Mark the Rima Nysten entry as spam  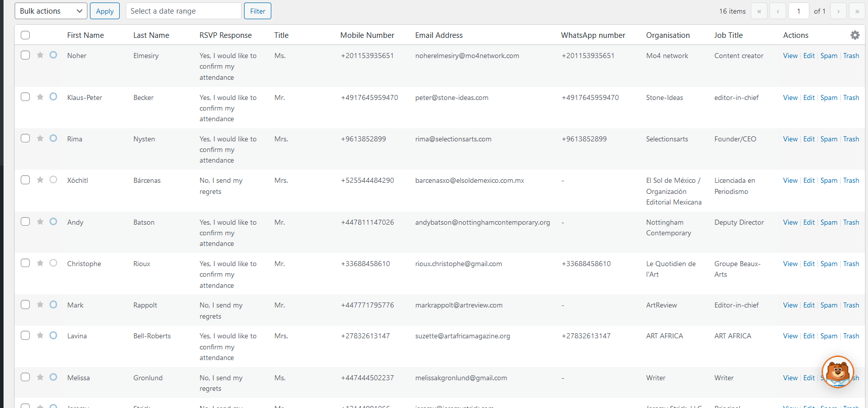829,139
